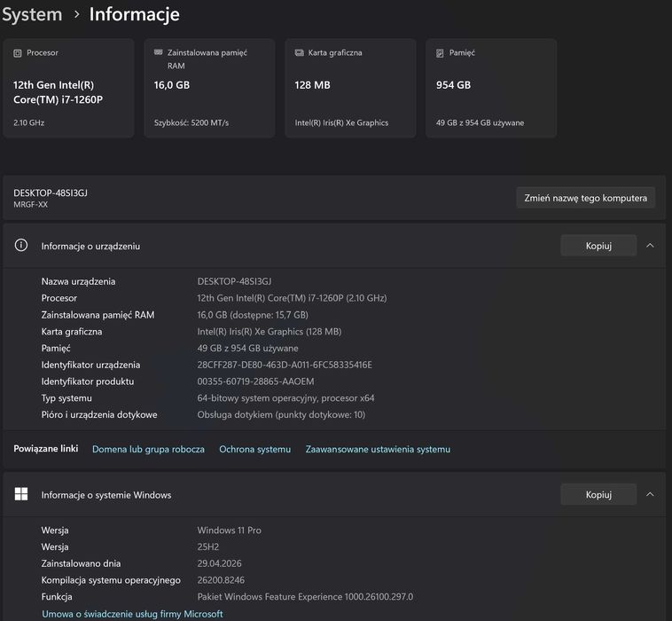Click Szybkość: 5200 MT/s text
Viewport: 672px width, 621px height.
click(x=191, y=122)
